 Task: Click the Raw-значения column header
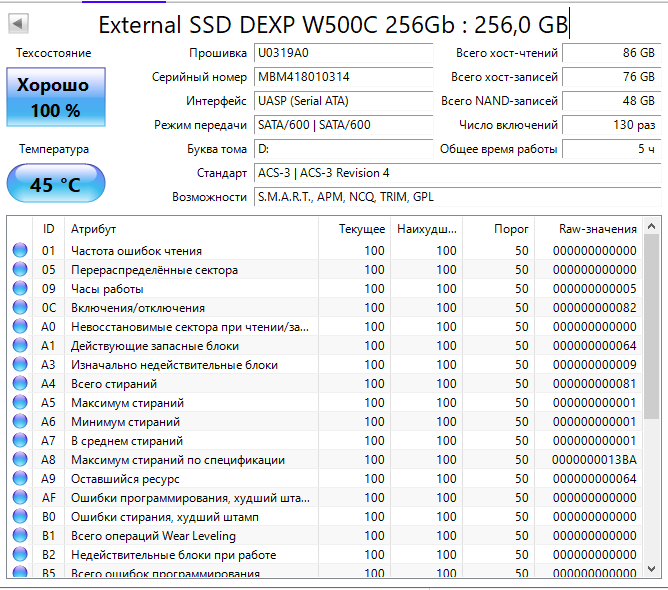coord(597,229)
